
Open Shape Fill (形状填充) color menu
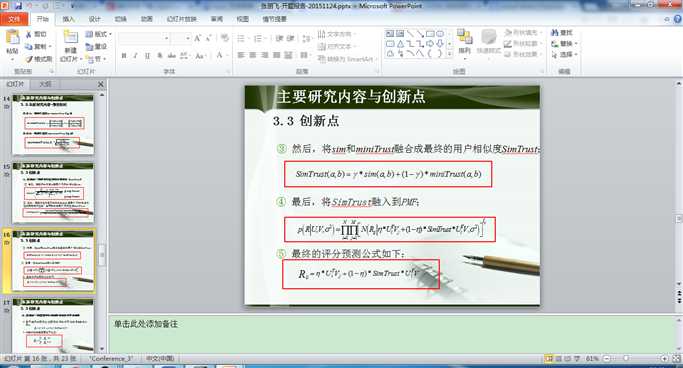(x=522, y=33)
